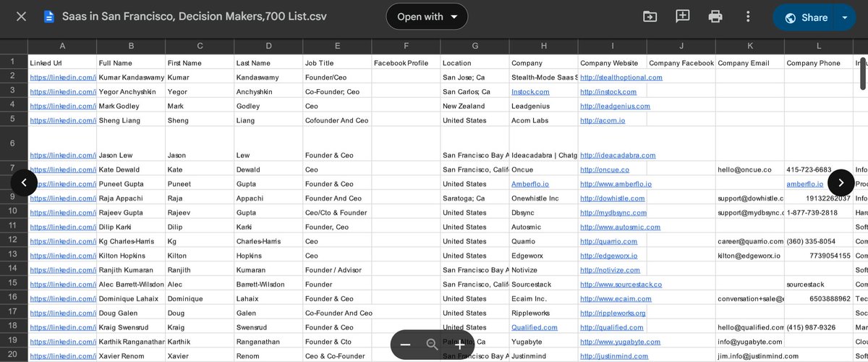Open link http://edgeworx.io
The height and width of the screenshot is (362, 868).
(609, 256)
